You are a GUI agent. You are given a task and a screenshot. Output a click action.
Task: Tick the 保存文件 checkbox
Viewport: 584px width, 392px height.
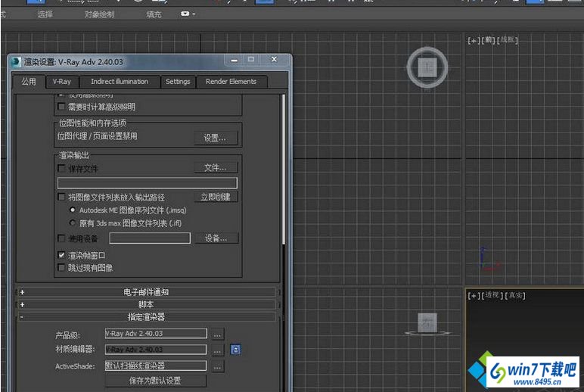pos(61,169)
